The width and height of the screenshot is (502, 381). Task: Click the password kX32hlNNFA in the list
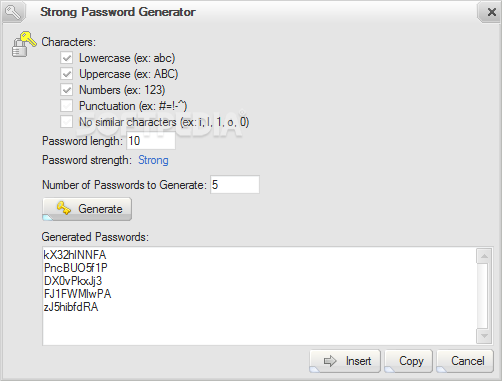click(75, 255)
